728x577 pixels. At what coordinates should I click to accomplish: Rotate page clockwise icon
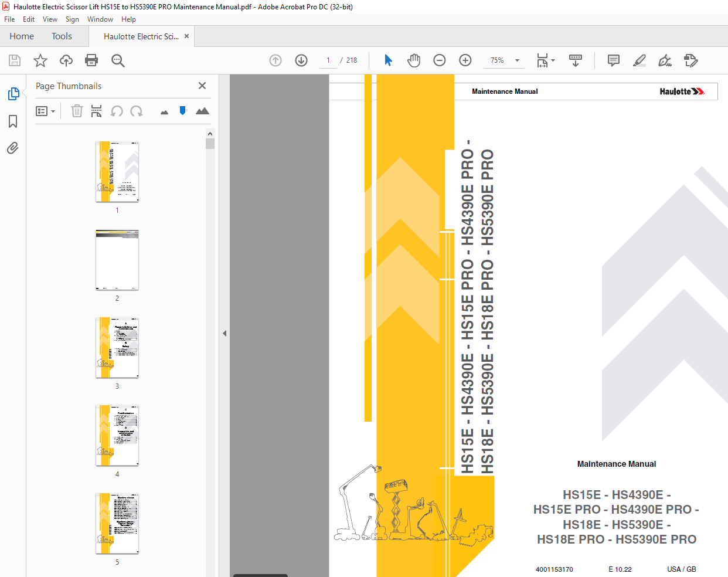point(137,111)
